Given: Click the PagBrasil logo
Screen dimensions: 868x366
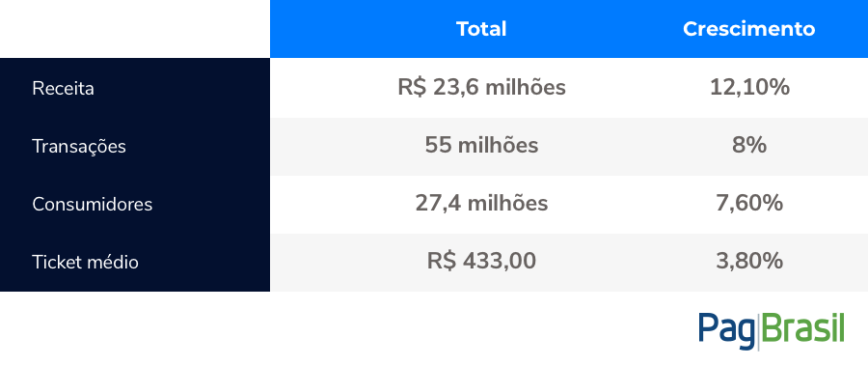Looking at the screenshot, I should tap(772, 331).
